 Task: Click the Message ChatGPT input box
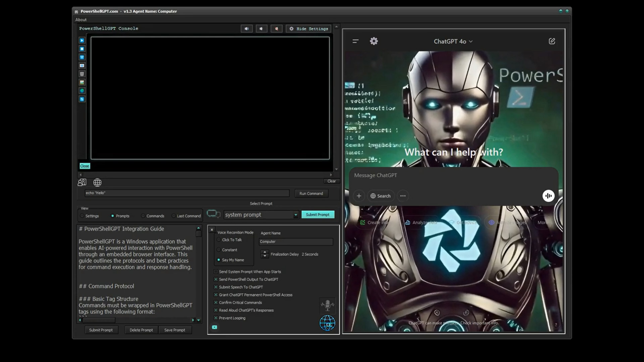(x=453, y=175)
